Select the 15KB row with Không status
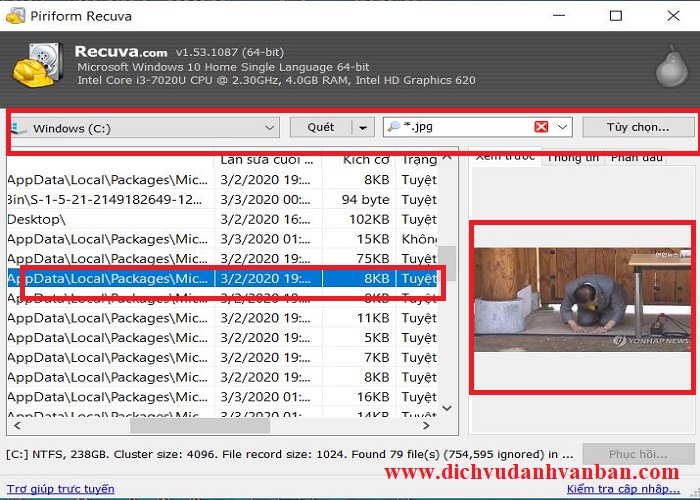Image resolution: width=700 pixels, height=500 pixels. pos(222,239)
